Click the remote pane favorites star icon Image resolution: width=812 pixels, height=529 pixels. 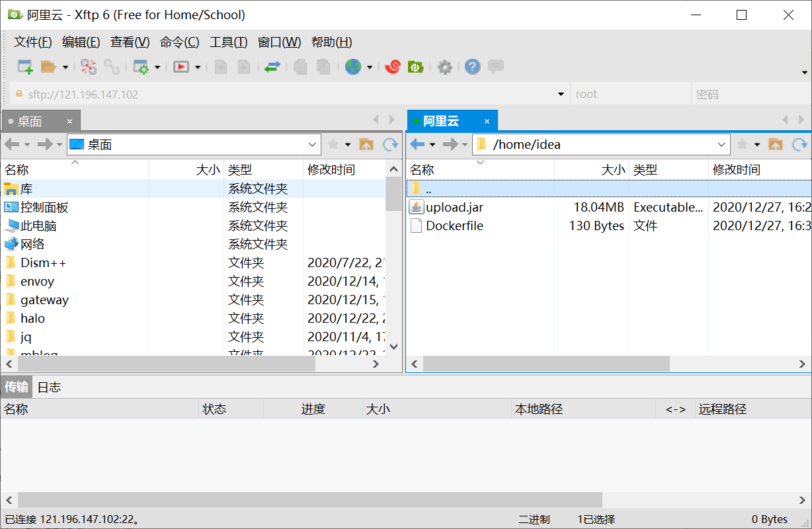click(743, 144)
